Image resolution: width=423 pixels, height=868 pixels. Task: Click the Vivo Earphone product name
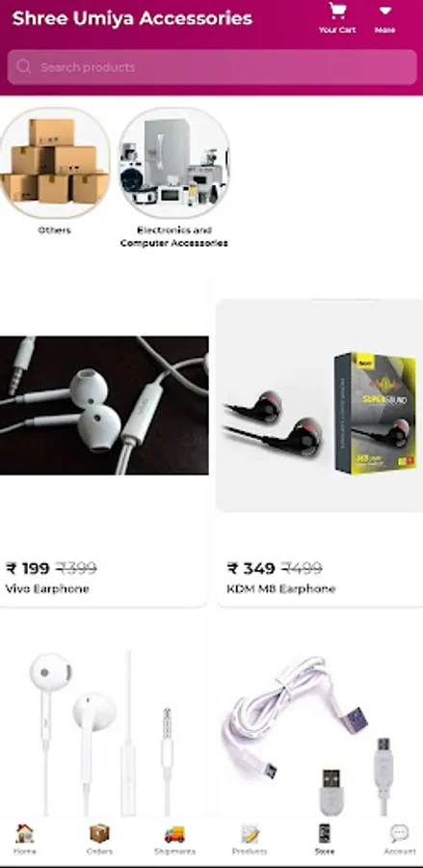tap(47, 588)
